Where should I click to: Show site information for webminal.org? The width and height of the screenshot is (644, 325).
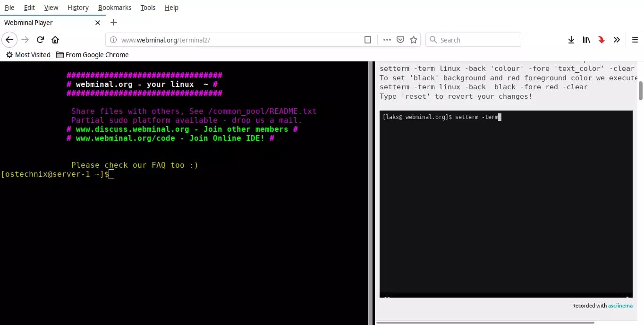[113, 40]
